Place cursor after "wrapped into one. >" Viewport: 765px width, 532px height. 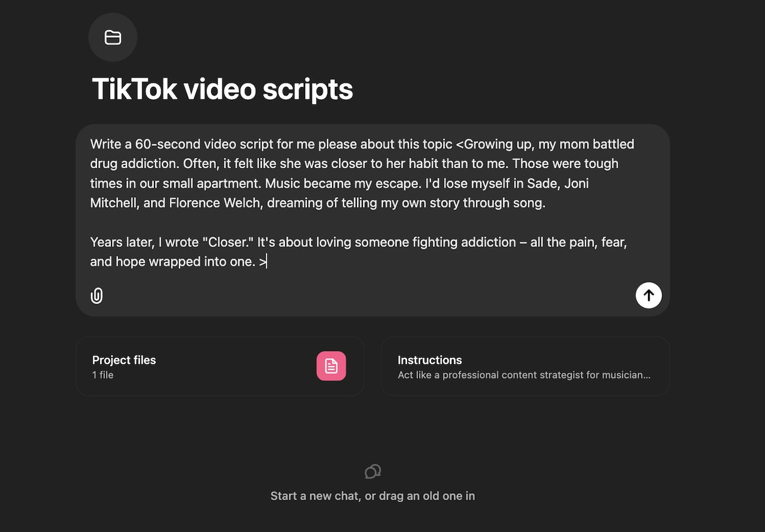click(x=267, y=262)
